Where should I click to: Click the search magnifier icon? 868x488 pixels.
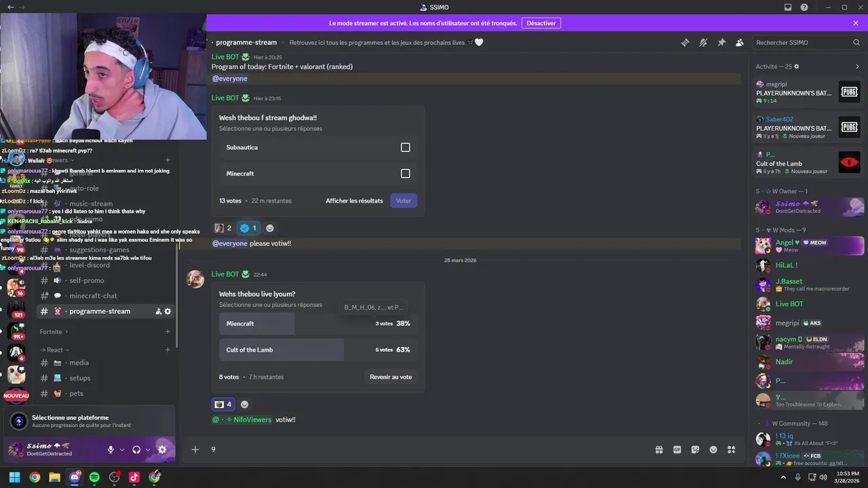(x=856, y=42)
